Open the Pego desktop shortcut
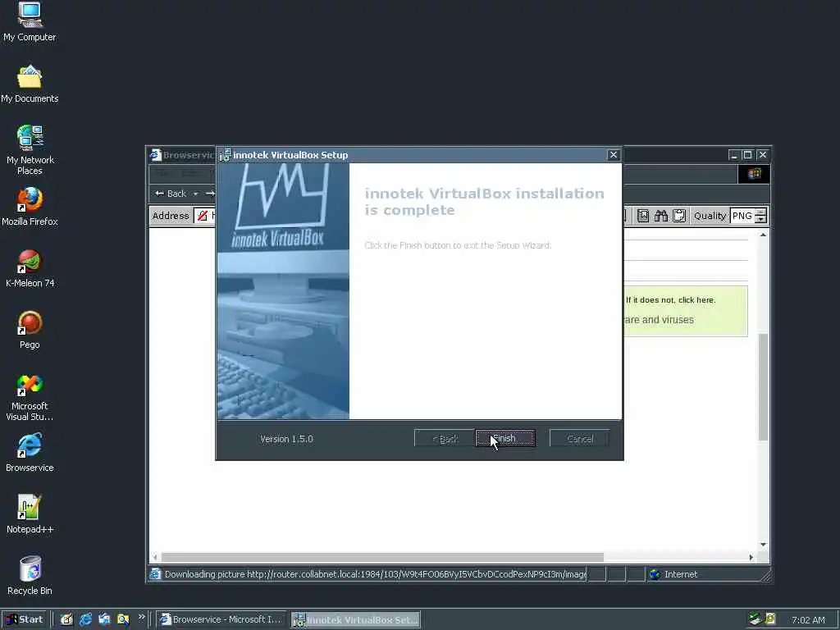The height and width of the screenshot is (630, 840). pos(30,331)
